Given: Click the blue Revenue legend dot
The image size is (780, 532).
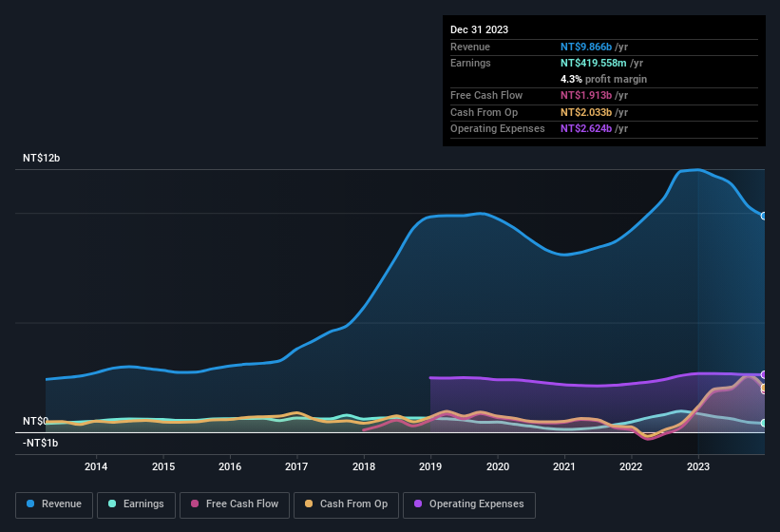Looking at the screenshot, I should [30, 504].
